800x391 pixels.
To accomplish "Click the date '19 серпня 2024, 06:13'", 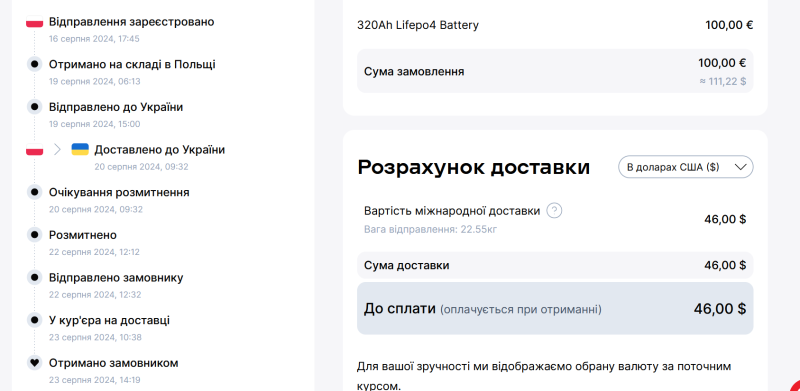I will pos(94,82).
